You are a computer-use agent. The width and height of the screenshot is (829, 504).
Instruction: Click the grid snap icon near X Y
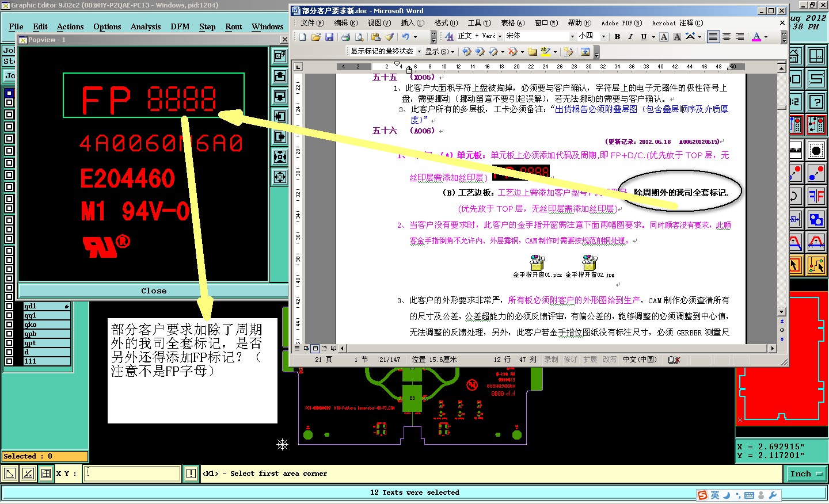coord(46,474)
